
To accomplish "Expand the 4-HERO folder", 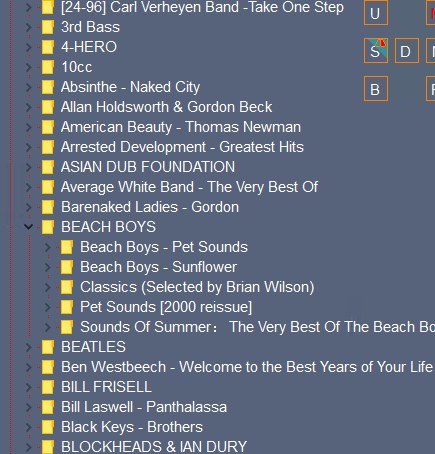I will point(29,47).
